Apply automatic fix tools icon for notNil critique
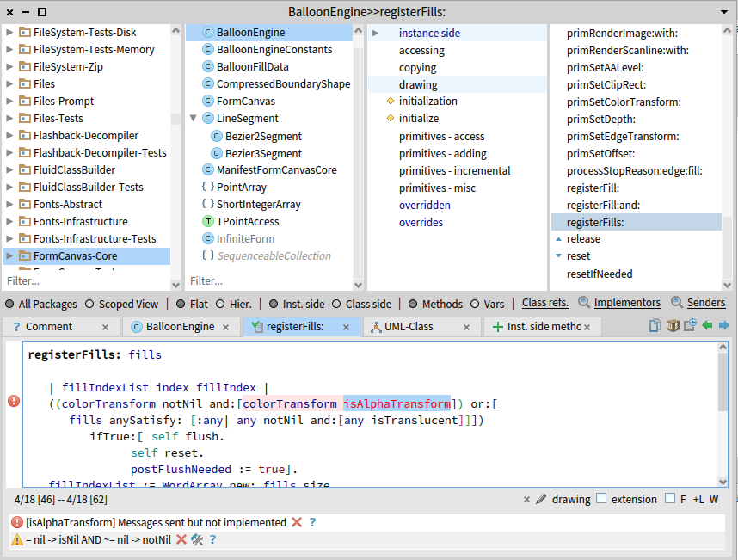 pyautogui.click(x=197, y=539)
